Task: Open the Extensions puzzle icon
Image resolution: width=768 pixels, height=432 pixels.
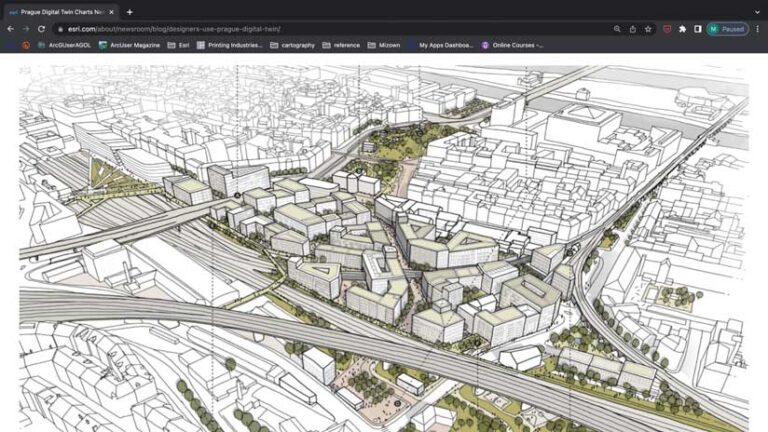Action: click(x=683, y=29)
